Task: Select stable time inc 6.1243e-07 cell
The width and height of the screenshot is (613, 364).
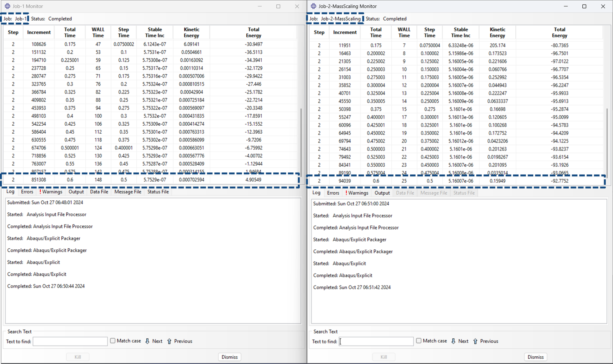Action: (155, 44)
